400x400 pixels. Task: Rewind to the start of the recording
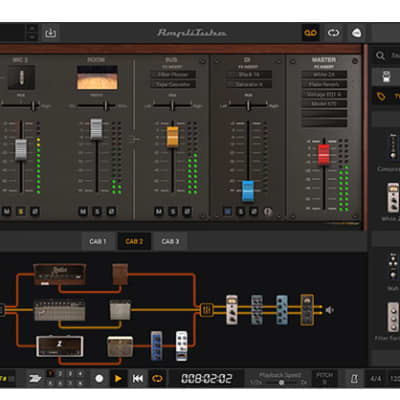138,379
